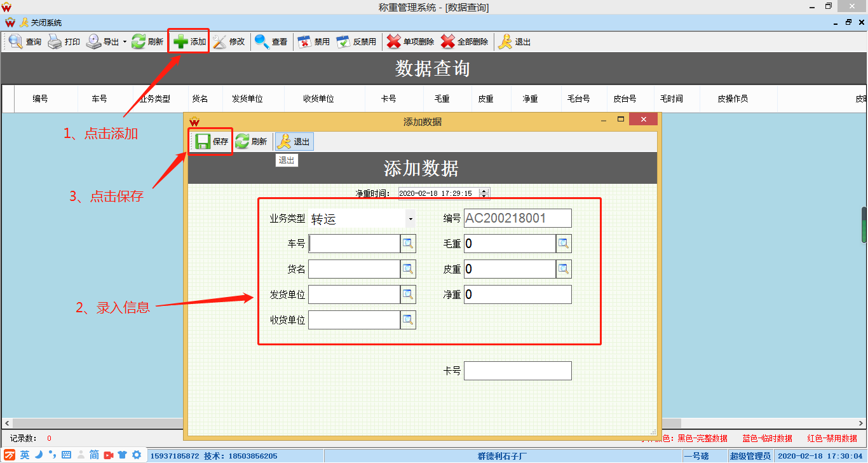Screen dimensions: 868x463
Task: Sort by the 发货单位 column header
Action: pos(247,99)
